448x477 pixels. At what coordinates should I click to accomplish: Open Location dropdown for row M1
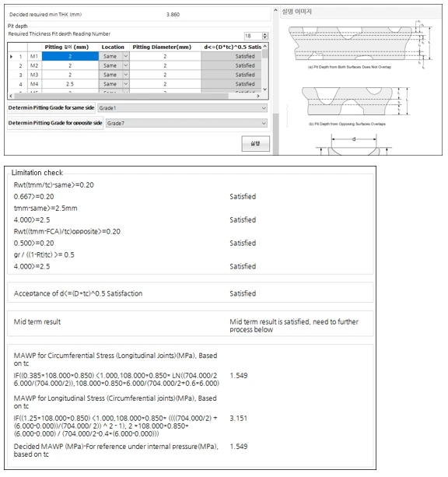(125, 56)
